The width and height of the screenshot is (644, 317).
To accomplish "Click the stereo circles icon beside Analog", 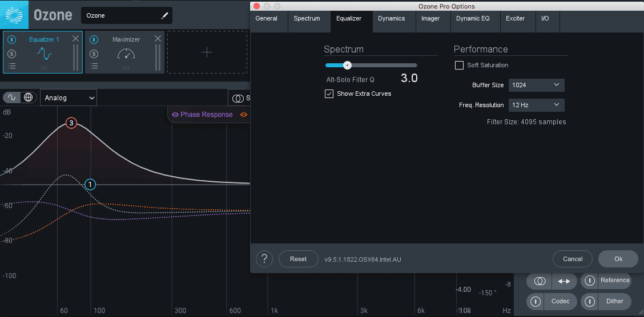I will 238,99.
